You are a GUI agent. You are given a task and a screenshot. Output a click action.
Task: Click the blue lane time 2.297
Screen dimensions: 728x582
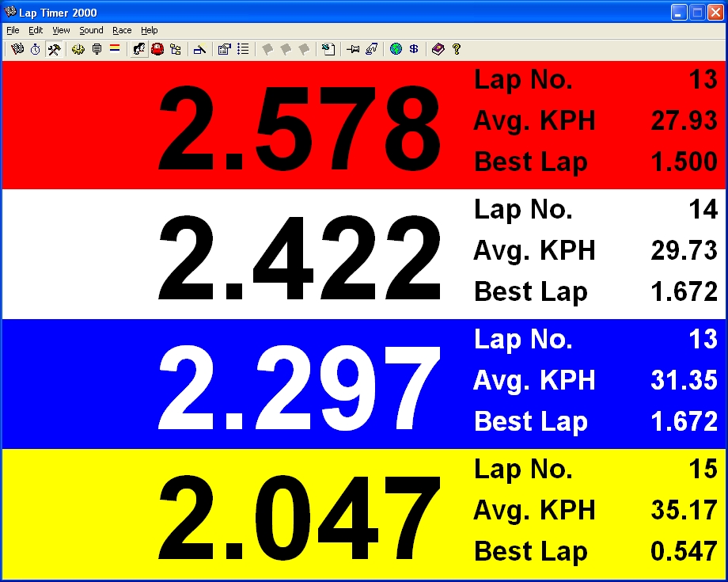[299, 388]
